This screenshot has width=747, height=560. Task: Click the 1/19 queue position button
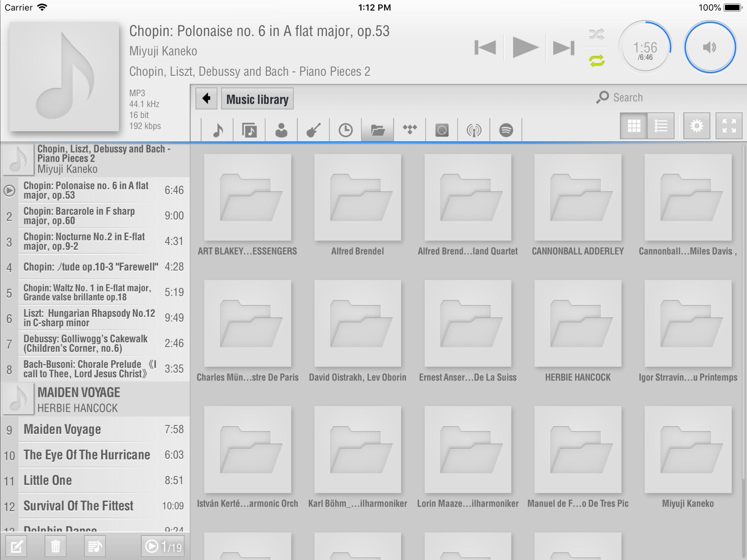pyautogui.click(x=163, y=546)
